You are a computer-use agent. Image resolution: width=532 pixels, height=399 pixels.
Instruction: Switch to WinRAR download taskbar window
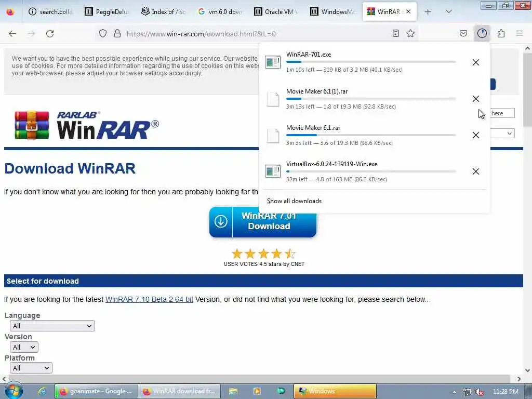[x=179, y=391]
